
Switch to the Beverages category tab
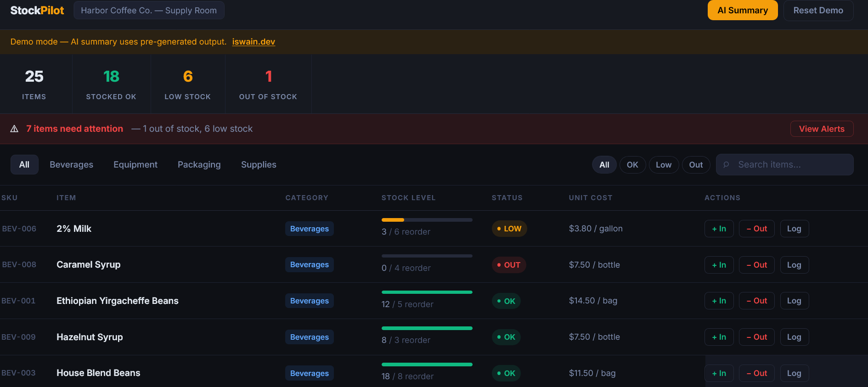click(71, 165)
